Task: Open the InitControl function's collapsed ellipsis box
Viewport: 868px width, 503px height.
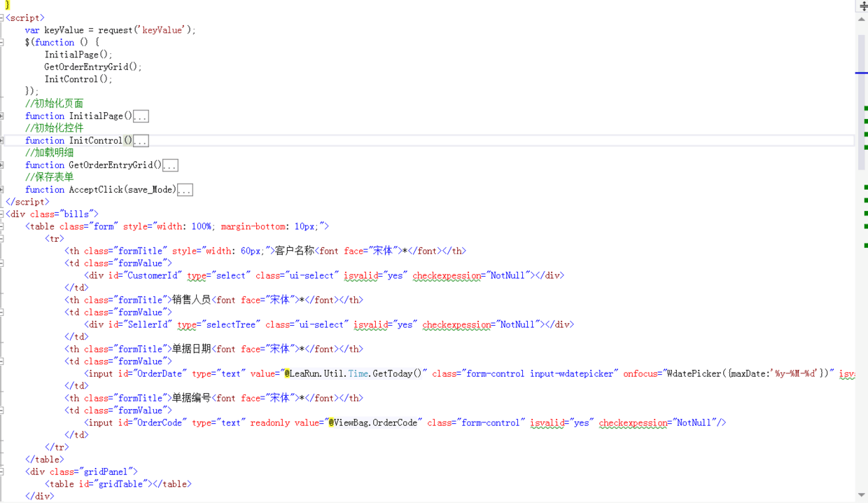Action: tap(141, 141)
